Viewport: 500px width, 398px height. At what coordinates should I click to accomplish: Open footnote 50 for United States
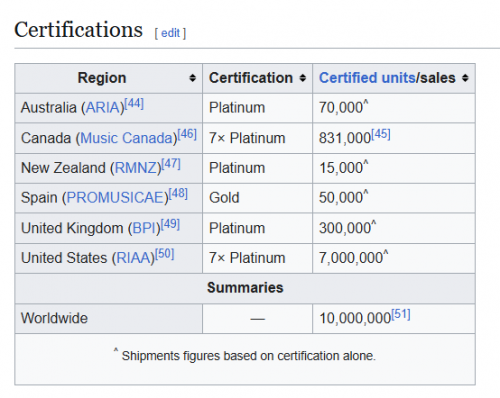coord(165,254)
